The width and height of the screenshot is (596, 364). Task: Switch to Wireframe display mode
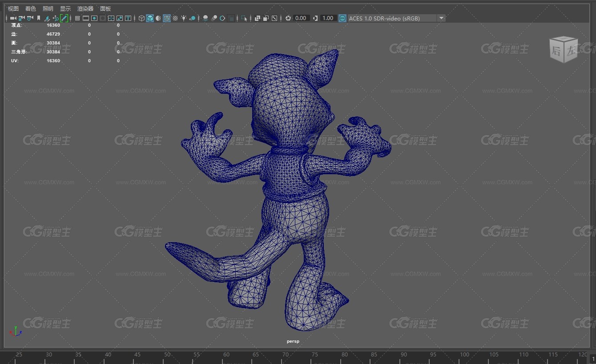(x=141, y=18)
